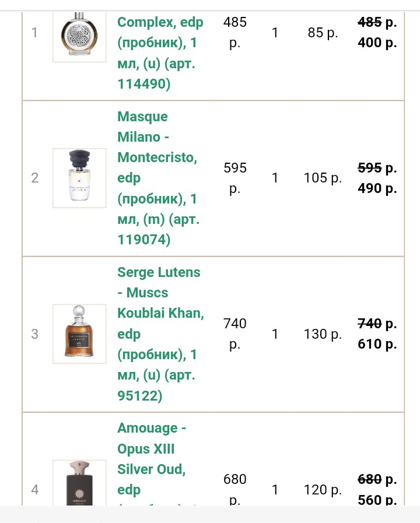
Task: Click the final price 490 р.
Action: (377, 188)
